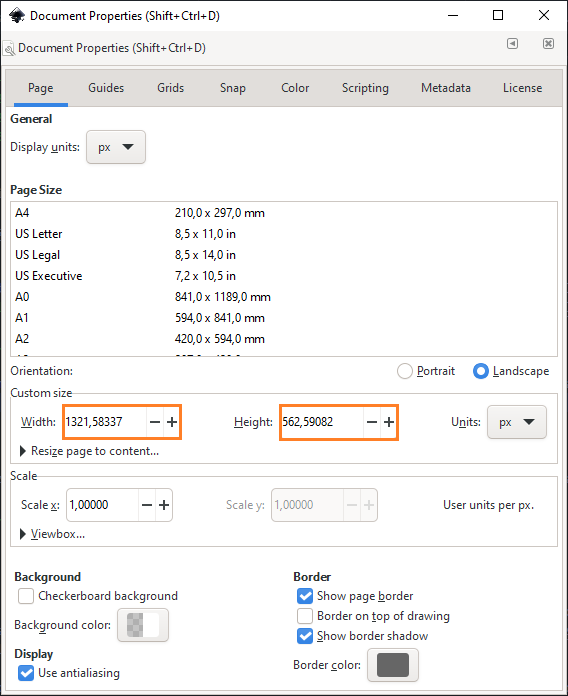Decrease the Height value with minus
This screenshot has height=696, width=568.
click(x=372, y=422)
